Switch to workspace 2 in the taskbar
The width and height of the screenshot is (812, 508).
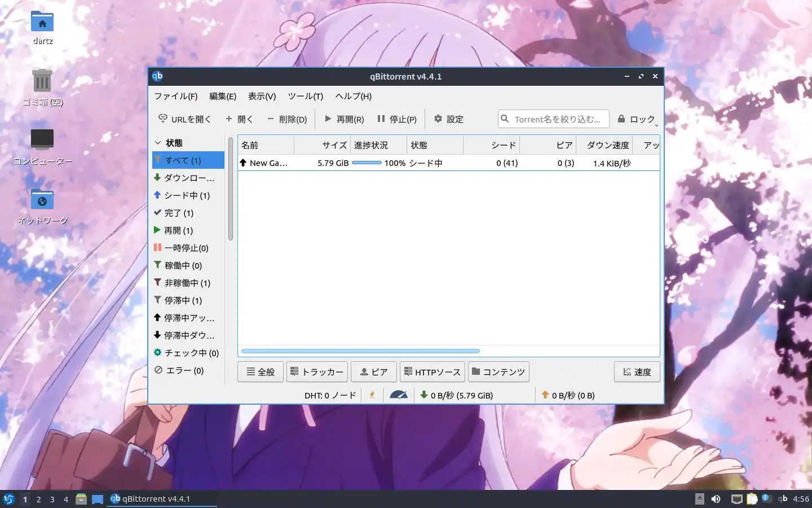(x=38, y=499)
